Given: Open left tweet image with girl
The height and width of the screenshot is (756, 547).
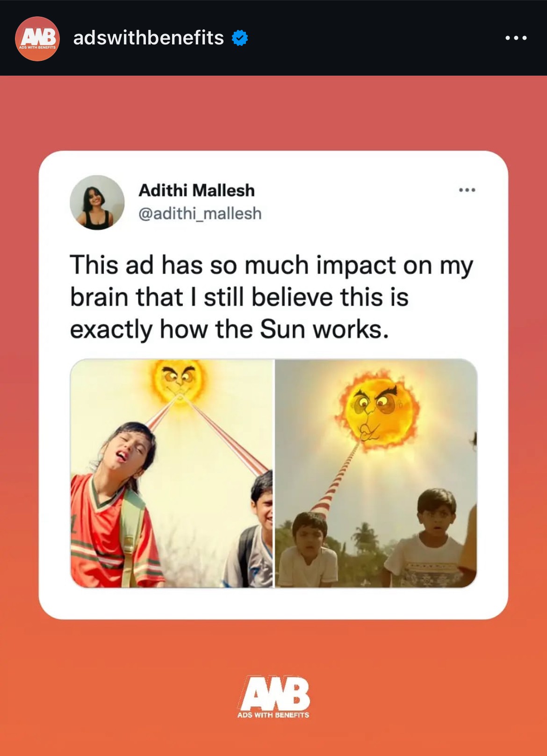Looking at the screenshot, I should [x=172, y=473].
